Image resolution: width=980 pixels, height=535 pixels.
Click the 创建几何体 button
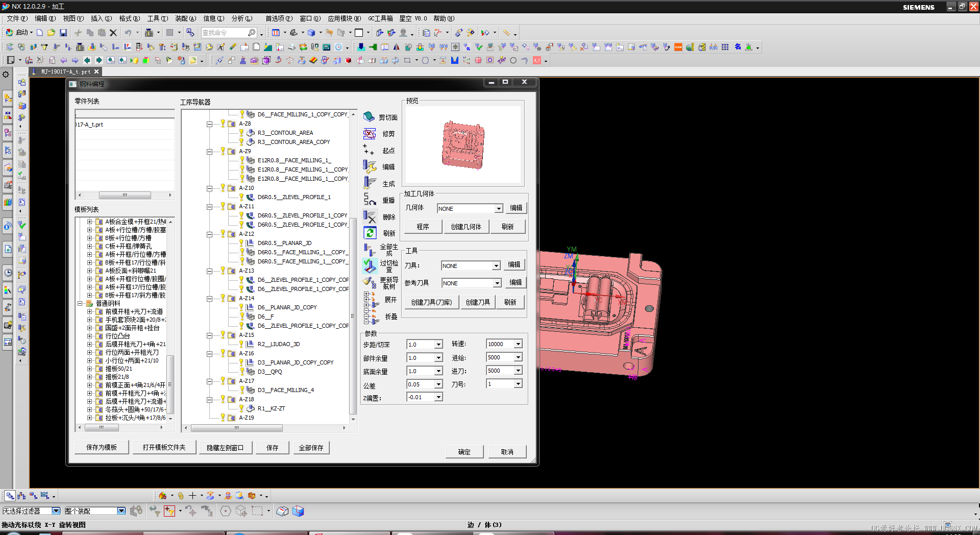pyautogui.click(x=466, y=227)
